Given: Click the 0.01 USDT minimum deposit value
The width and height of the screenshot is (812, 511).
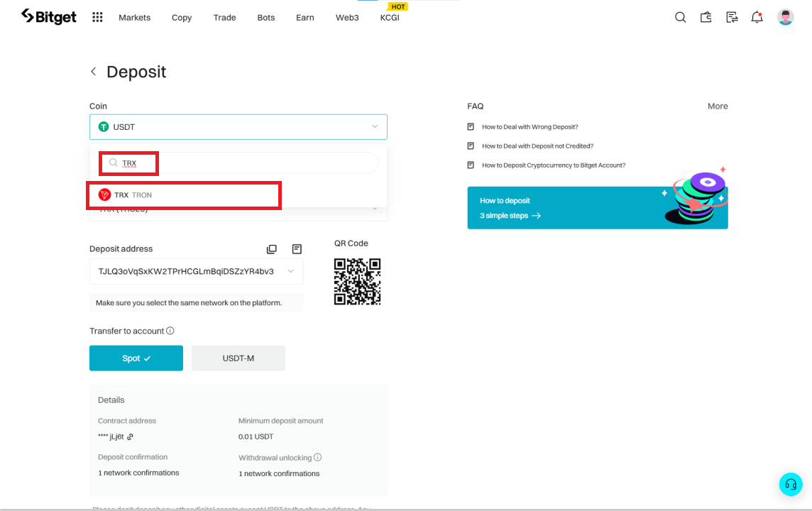Looking at the screenshot, I should [x=256, y=436].
